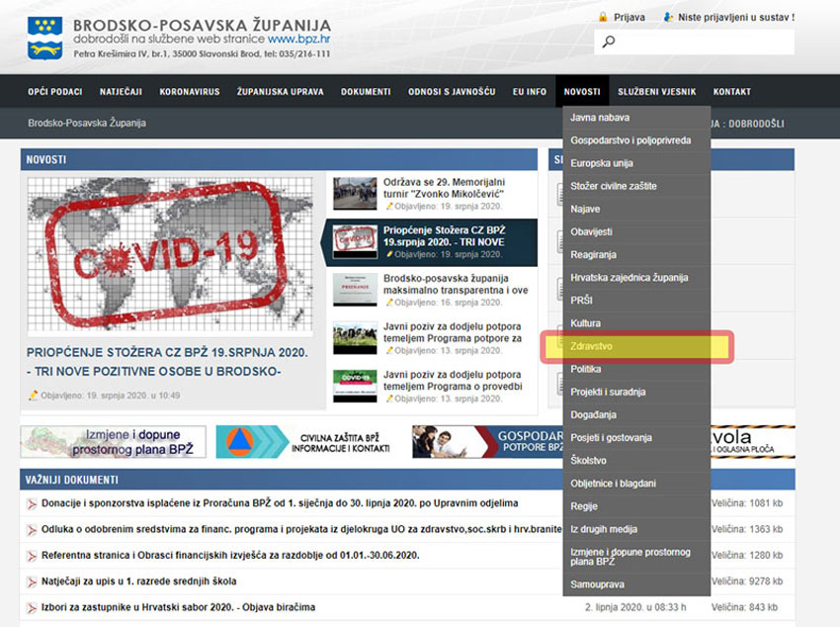Click the PDF icon beside Referentna stranica
This screenshot has width=840, height=627.
coord(32,556)
